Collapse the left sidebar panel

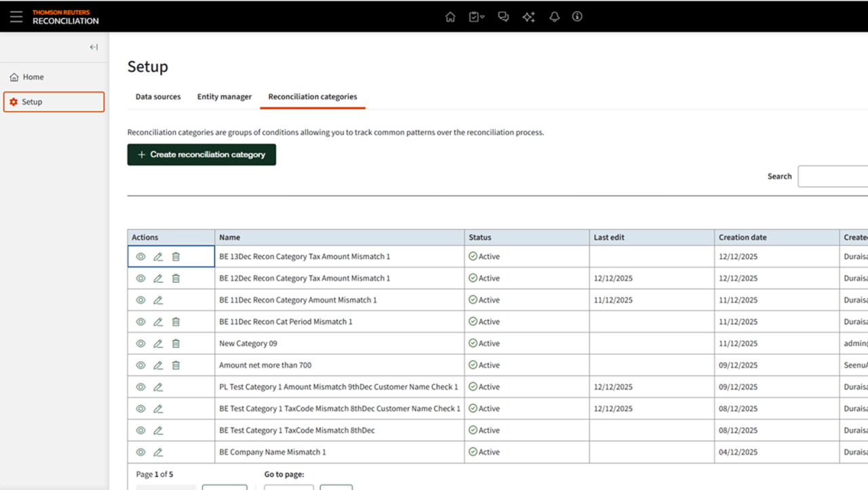pyautogui.click(x=94, y=48)
